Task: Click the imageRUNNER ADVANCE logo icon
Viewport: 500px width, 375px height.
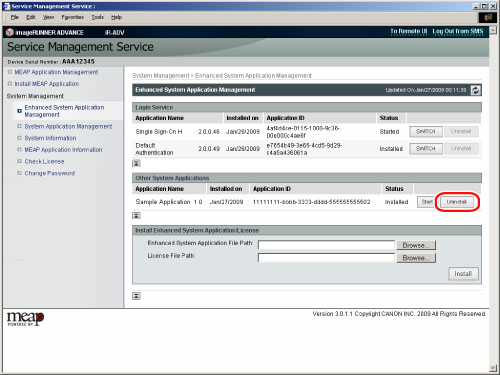Action: 10,32
